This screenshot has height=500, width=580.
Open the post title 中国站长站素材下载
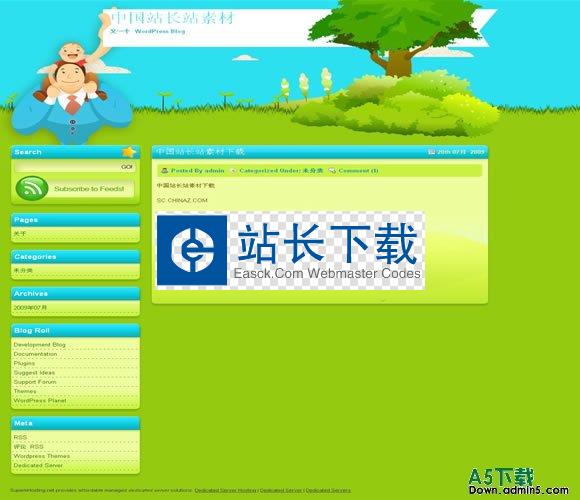pyautogui.click(x=200, y=152)
